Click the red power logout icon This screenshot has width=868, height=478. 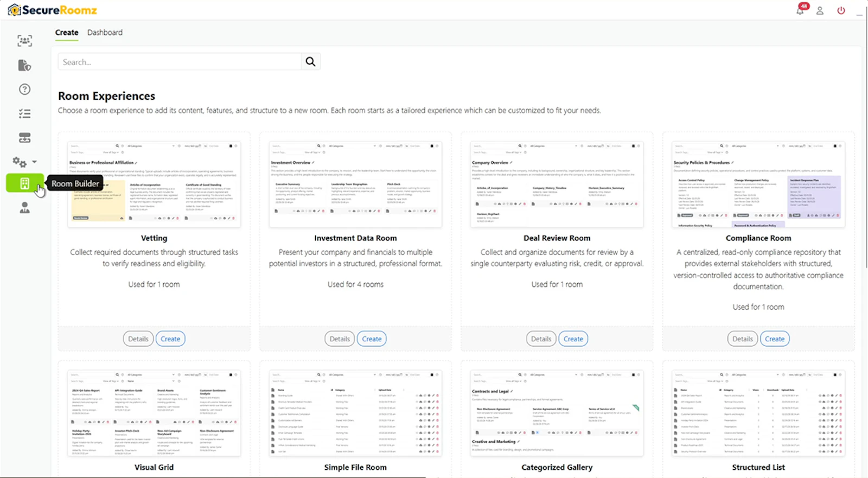(841, 10)
